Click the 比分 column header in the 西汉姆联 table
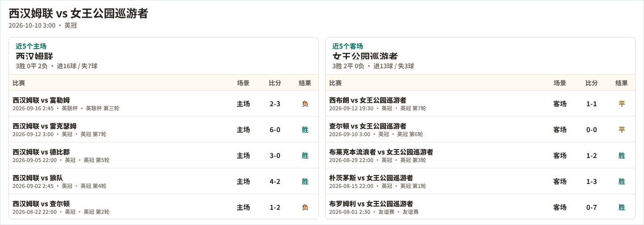Image resolution: width=644 pixels, height=225 pixels. (275, 83)
